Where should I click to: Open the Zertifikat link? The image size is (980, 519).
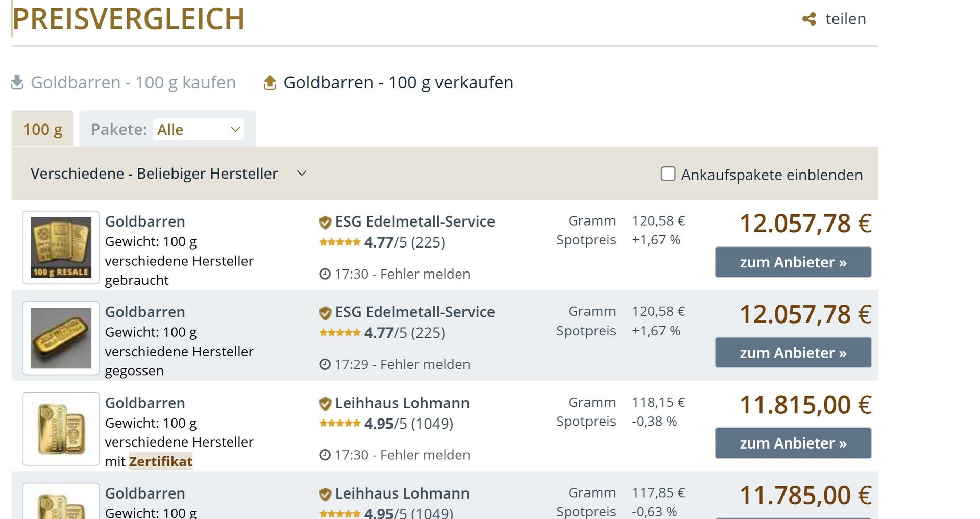161,461
